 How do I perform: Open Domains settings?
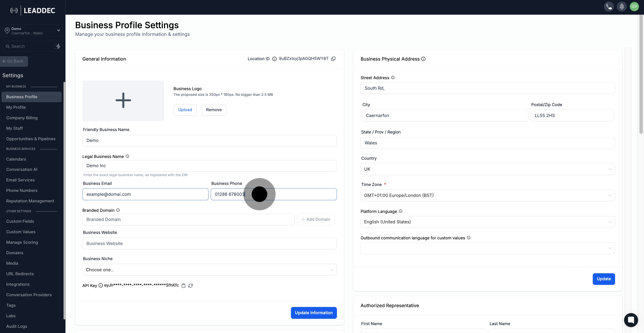coord(15,253)
